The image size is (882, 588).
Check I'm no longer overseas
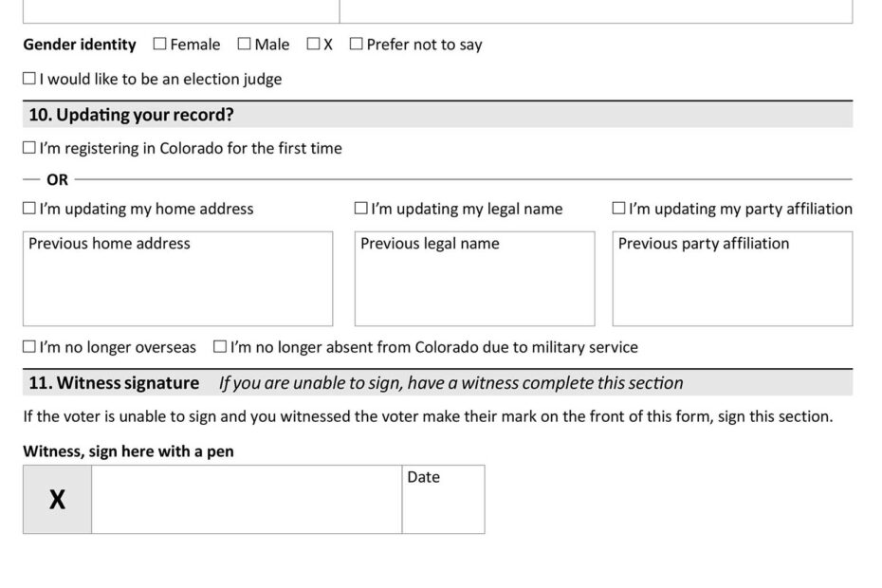coord(28,347)
